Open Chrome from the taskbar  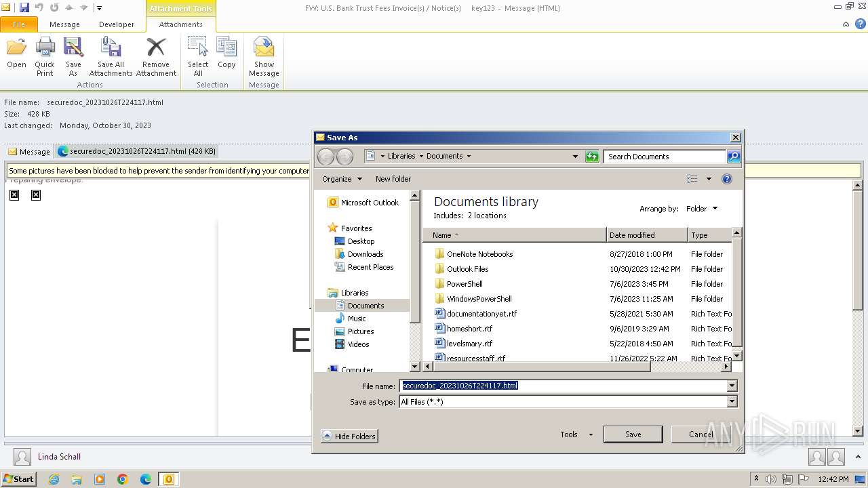(123, 479)
